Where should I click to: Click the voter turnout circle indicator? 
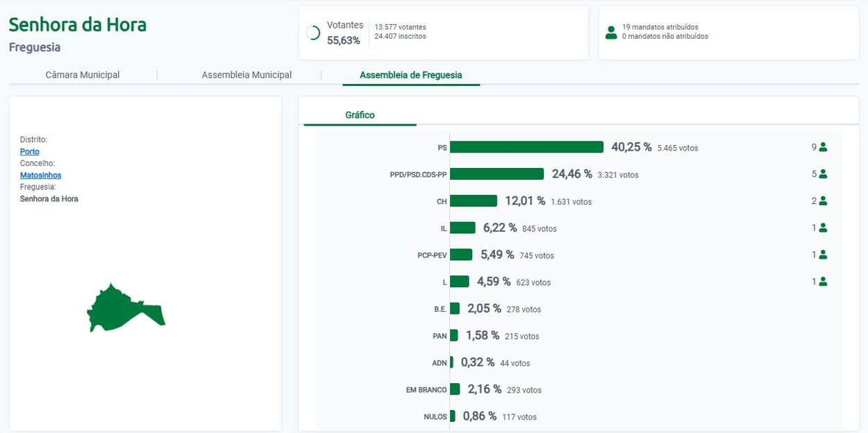[313, 33]
